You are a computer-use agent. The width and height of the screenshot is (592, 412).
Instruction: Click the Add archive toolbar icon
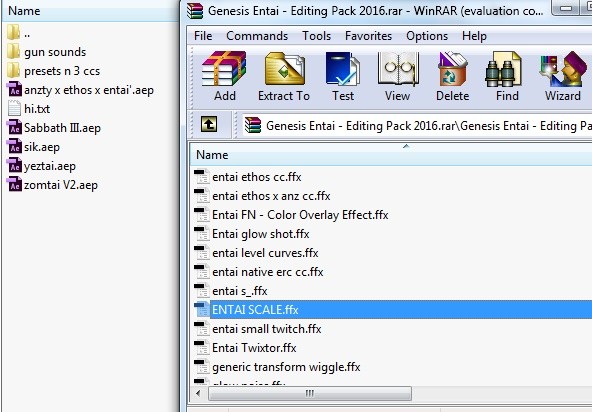224,69
